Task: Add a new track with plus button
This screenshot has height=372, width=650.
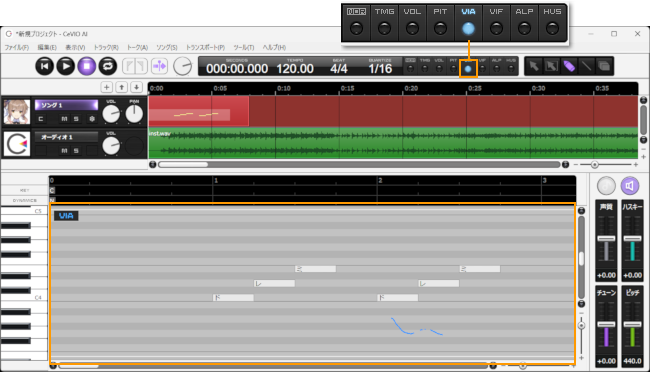Action: 107,87
